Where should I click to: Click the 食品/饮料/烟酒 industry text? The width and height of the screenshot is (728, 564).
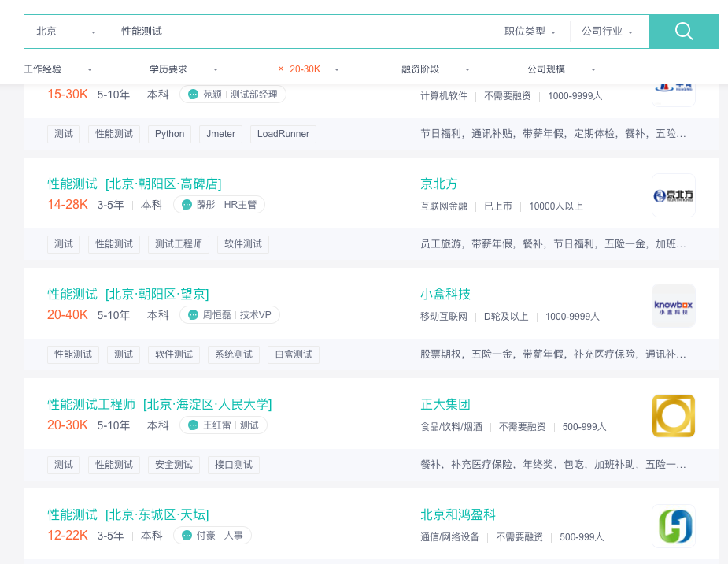(x=451, y=426)
